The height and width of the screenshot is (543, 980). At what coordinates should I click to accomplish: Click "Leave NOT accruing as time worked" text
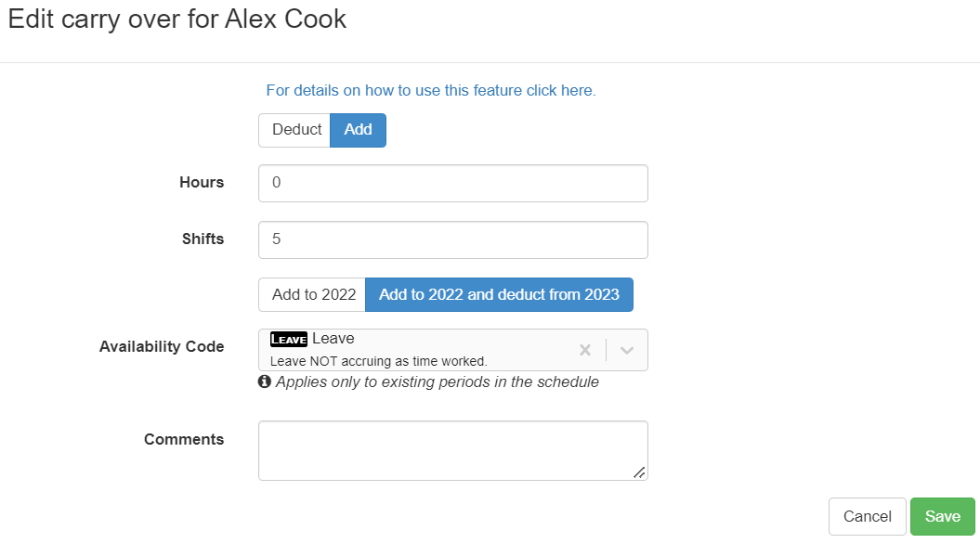[378, 361]
